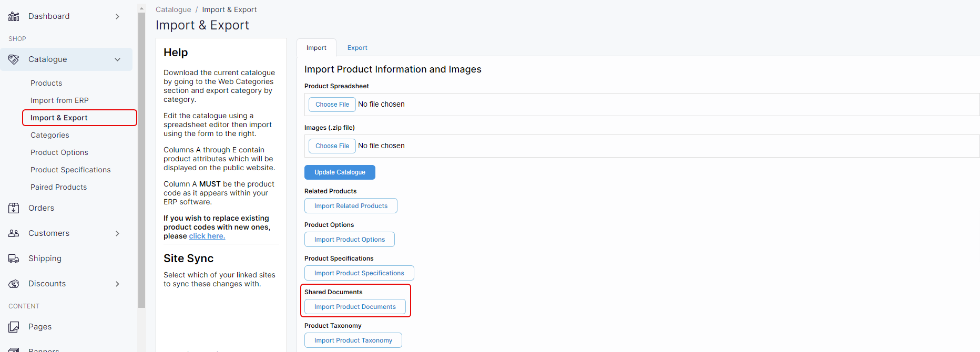Click Import Related Products

351,206
